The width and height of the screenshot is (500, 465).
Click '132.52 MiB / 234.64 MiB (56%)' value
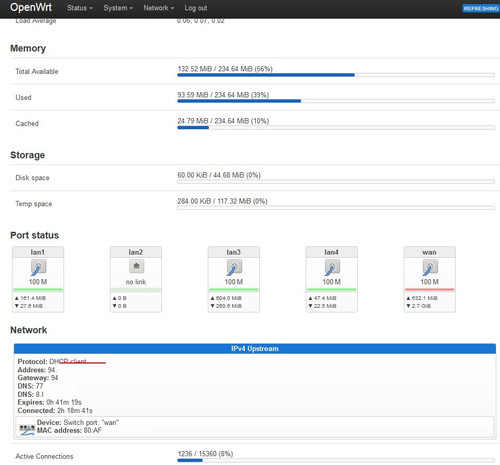[x=225, y=69]
